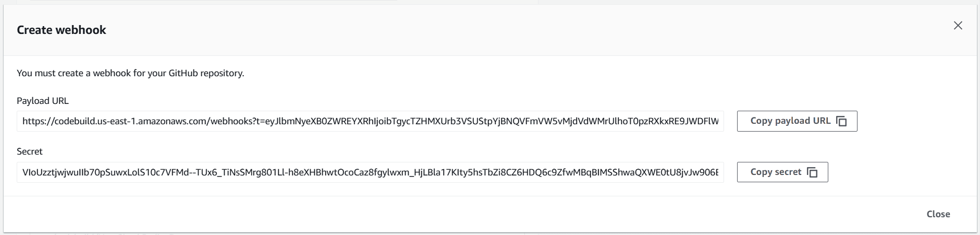Screen dimensions: 980x235
Task: Click the Close button at dialog bottom
Action: [938, 214]
